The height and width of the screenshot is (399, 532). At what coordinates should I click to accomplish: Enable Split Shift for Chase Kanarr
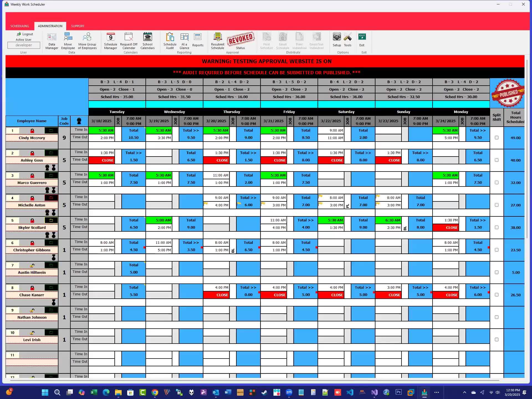(497, 295)
